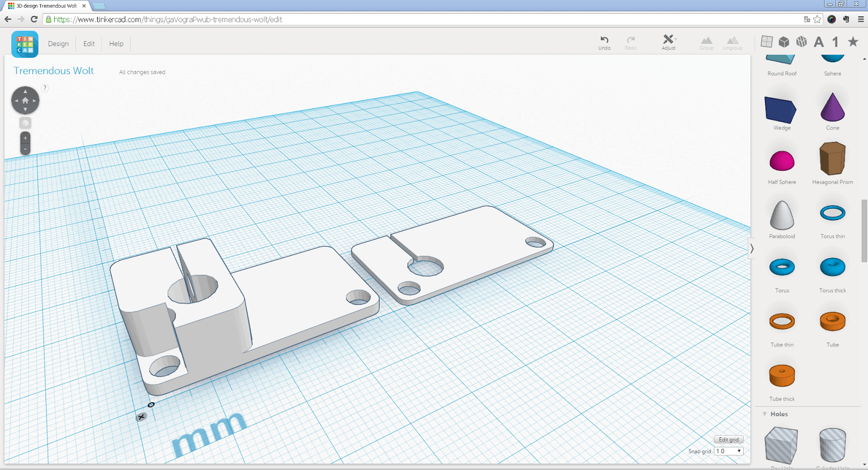The height and width of the screenshot is (470, 868).
Task: Select the Hexagonal Prism shape
Action: pyautogui.click(x=833, y=159)
